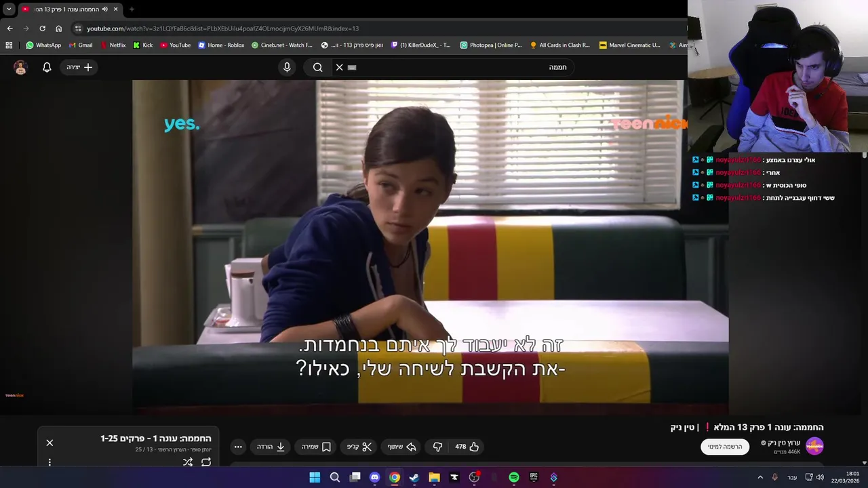The height and width of the screenshot is (488, 868).
Task: Select the החממה YouTube tab
Action: 70,9
